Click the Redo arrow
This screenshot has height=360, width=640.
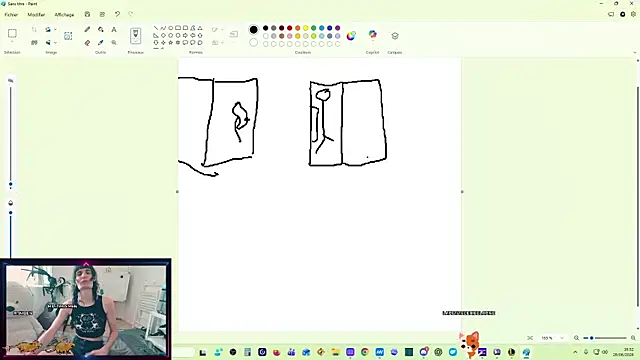coord(131,14)
